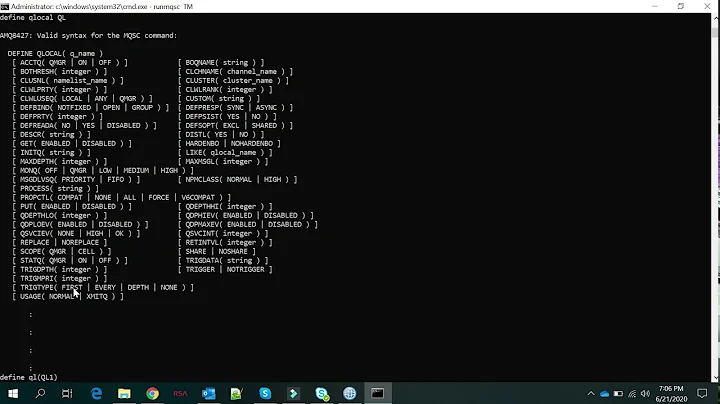Click 'TRIGTYPE( FIRST' option text
Viewport: 720px width, 404px height.
point(51,287)
